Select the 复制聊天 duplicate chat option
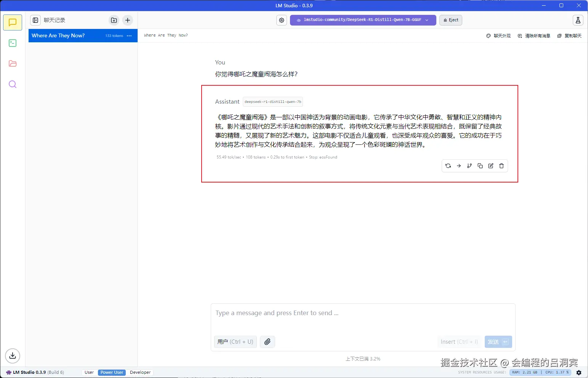Image resolution: width=588 pixels, height=378 pixels. click(569, 35)
